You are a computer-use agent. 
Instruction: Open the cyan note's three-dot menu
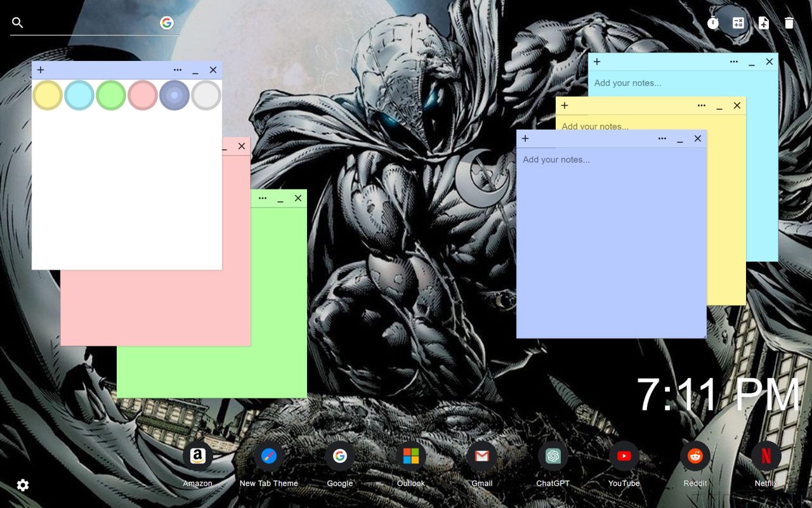pyautogui.click(x=734, y=62)
